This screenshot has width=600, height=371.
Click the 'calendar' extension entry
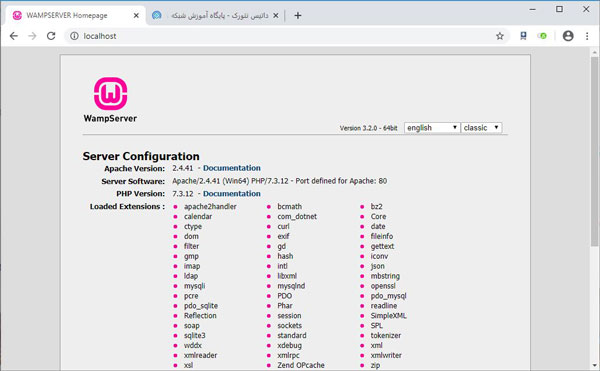coord(198,216)
